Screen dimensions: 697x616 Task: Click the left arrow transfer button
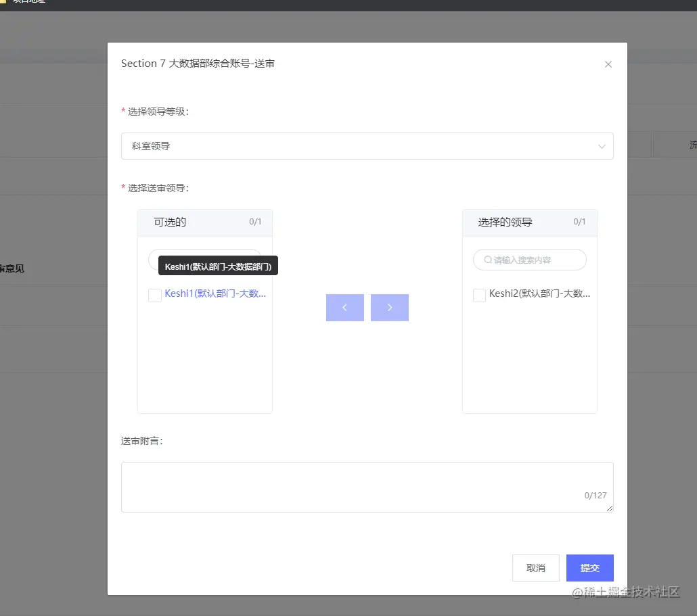pyautogui.click(x=345, y=308)
